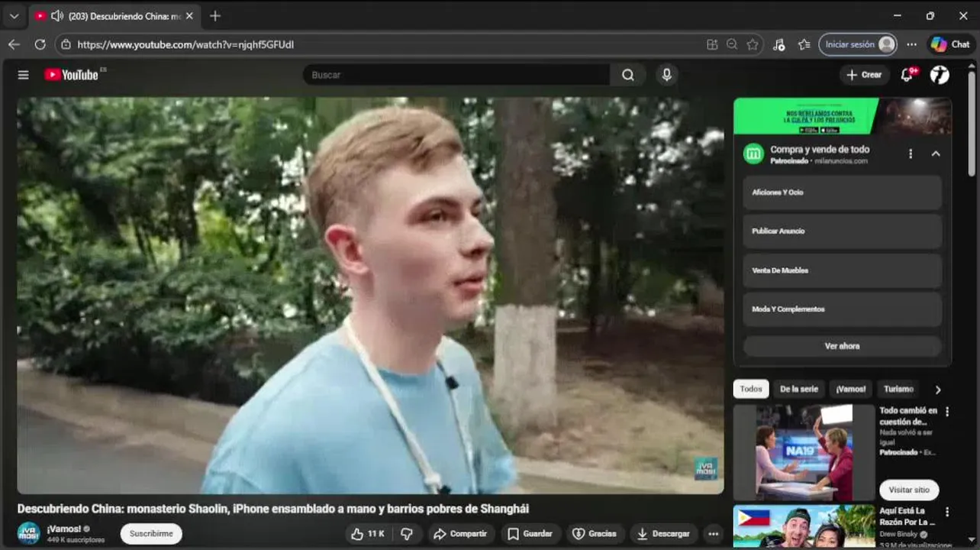Select the Turismo filter chip
980x550 pixels.
[x=898, y=389]
